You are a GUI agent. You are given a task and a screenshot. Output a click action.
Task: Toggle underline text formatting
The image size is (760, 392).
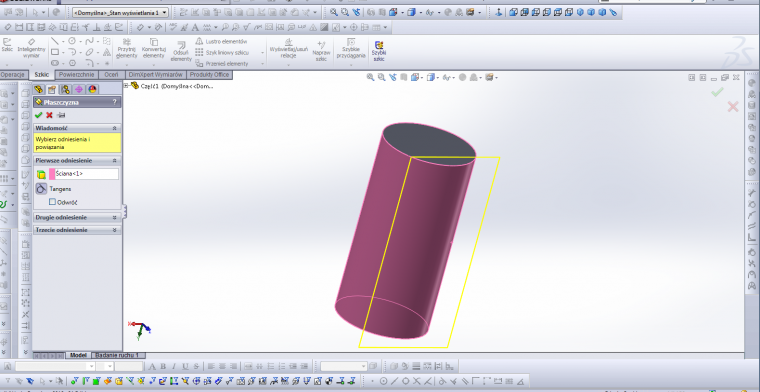pyautogui.click(x=185, y=366)
